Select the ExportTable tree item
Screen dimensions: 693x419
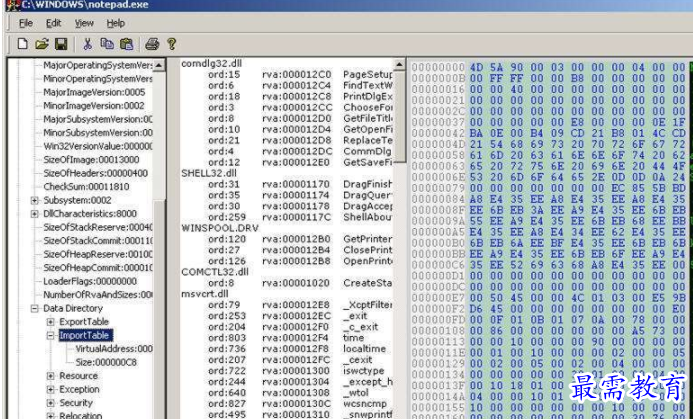point(84,322)
